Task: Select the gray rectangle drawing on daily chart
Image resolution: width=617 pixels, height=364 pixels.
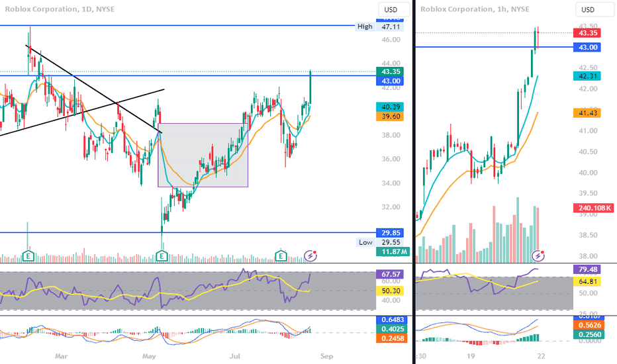Action: (203, 155)
